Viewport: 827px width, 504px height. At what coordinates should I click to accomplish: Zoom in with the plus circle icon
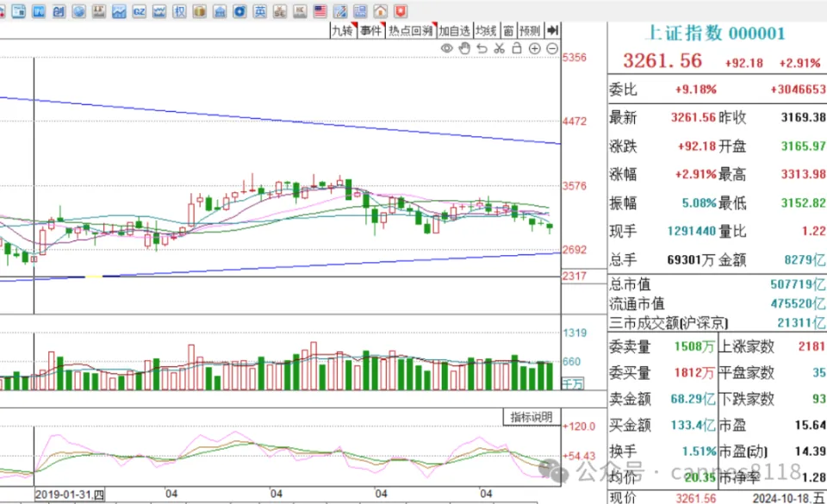click(x=534, y=48)
